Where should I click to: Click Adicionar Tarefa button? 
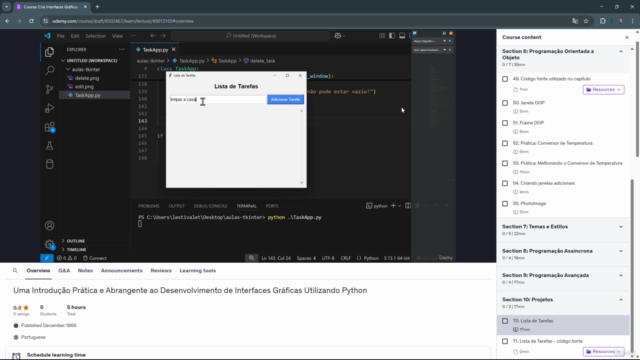coord(285,100)
